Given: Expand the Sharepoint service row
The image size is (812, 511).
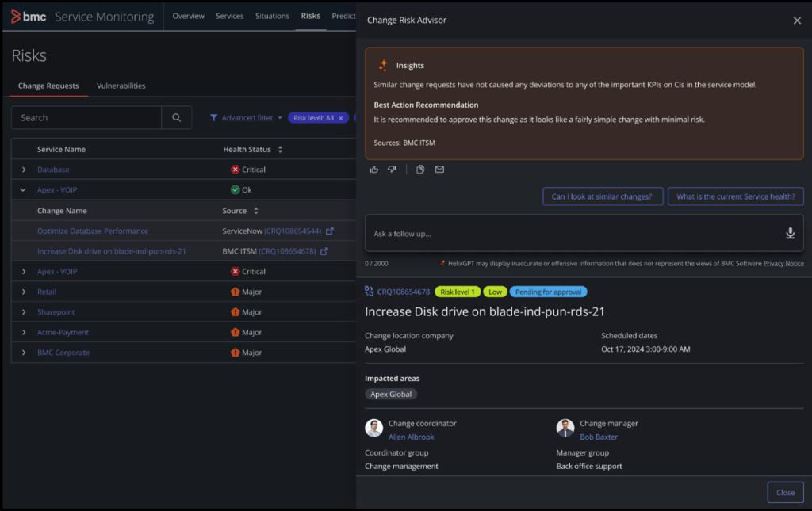Looking at the screenshot, I should [24, 312].
